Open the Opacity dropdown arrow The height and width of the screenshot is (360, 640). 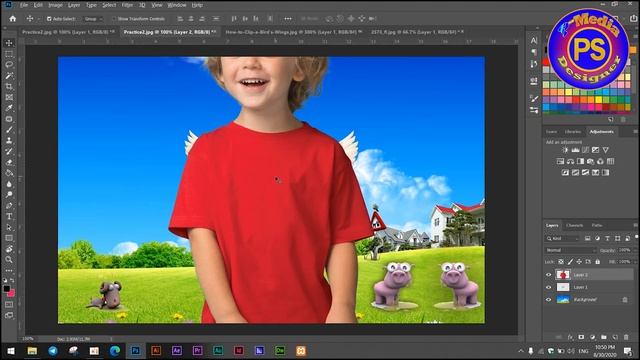634,250
